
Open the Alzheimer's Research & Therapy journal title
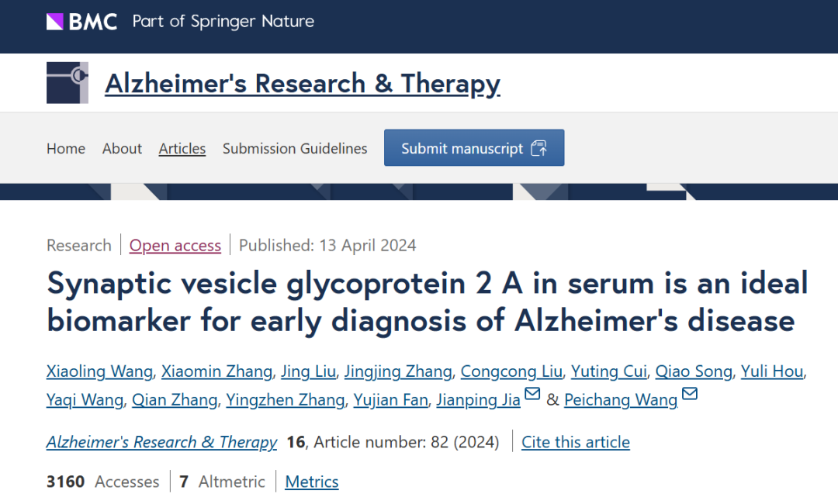pos(303,83)
